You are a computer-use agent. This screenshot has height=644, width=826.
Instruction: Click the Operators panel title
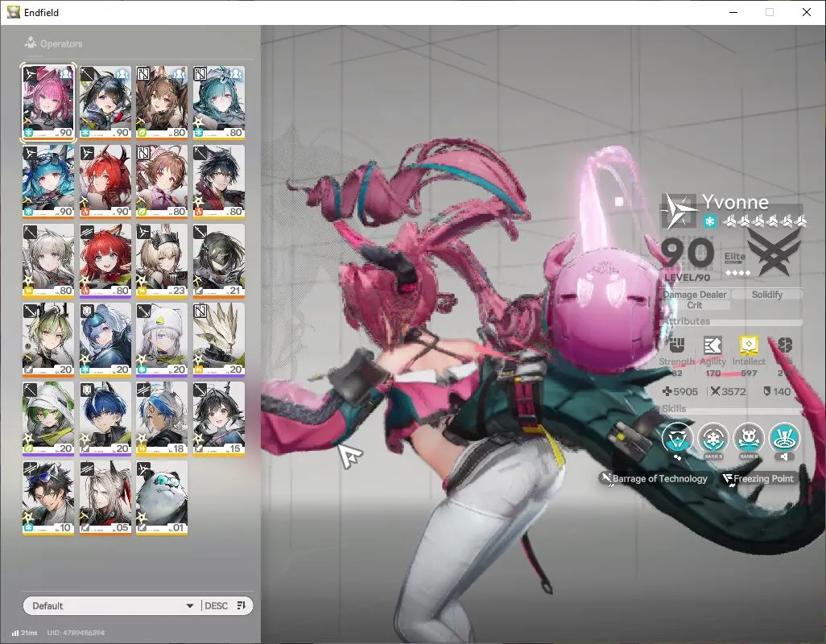61,43
